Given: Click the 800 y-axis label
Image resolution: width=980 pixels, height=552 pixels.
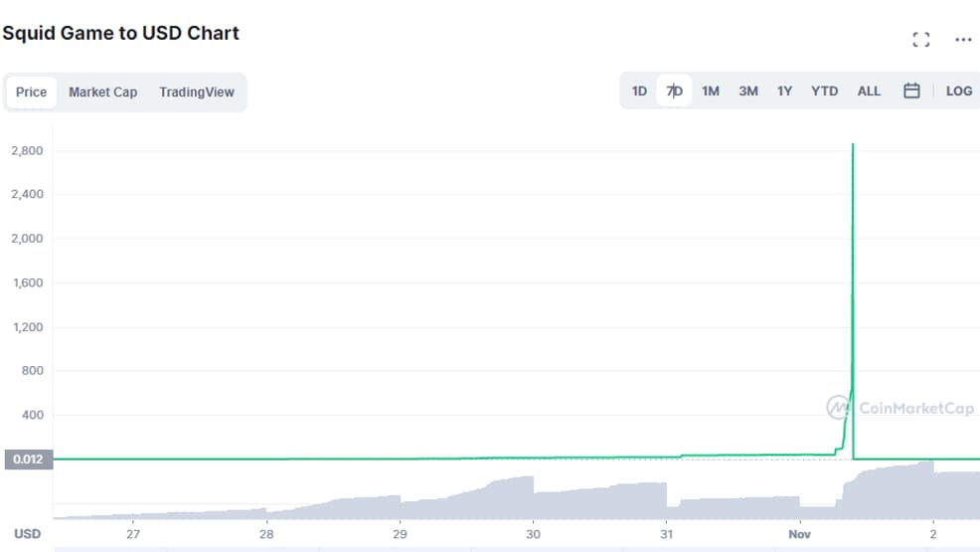Looking at the screenshot, I should point(33,371).
